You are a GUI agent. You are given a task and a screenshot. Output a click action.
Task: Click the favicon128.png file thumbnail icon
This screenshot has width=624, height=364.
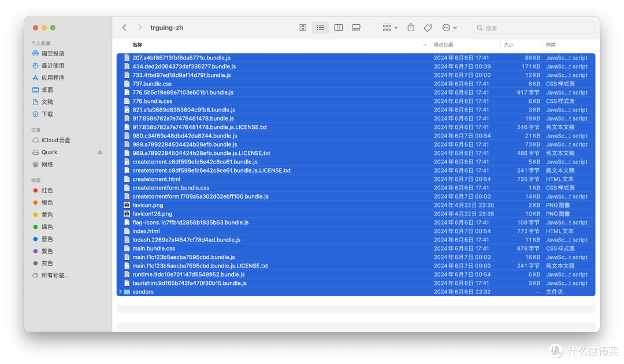(x=127, y=214)
